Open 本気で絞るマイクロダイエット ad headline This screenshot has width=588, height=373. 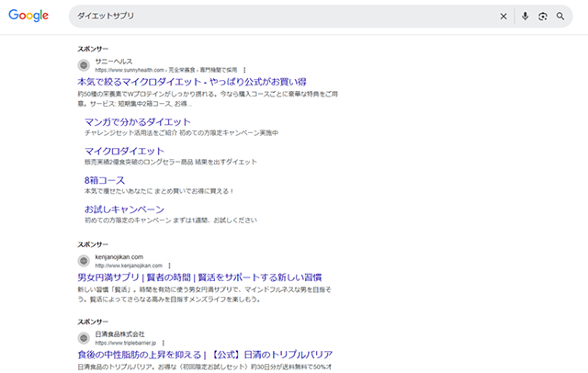tap(192, 82)
